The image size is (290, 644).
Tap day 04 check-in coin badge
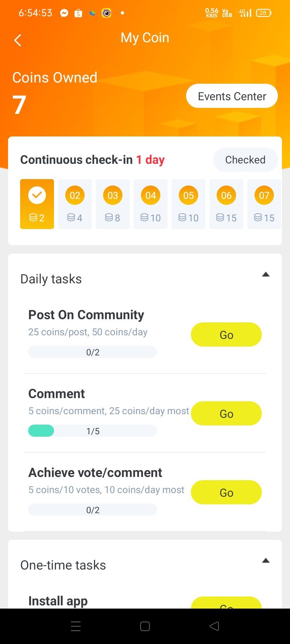[151, 196]
